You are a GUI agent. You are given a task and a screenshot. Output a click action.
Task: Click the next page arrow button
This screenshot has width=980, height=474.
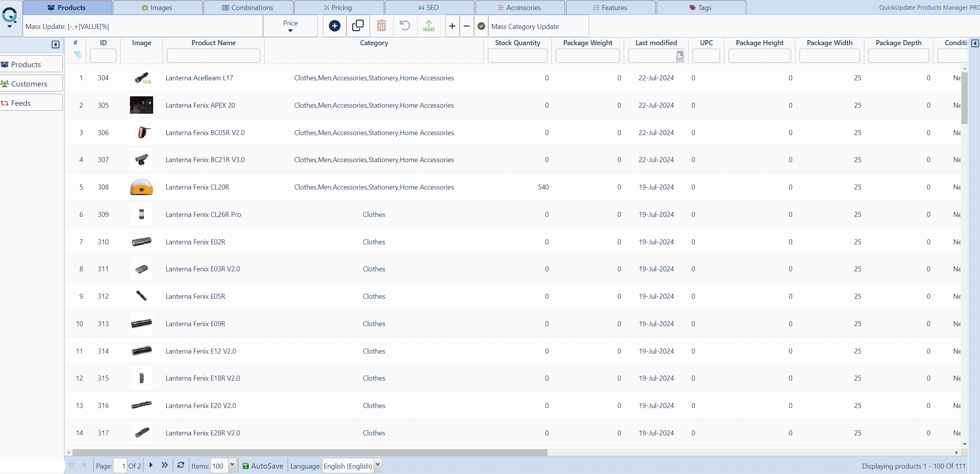[x=150, y=466]
